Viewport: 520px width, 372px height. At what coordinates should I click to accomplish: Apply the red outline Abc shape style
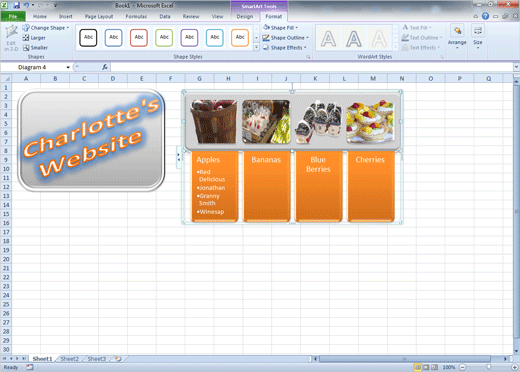[139, 37]
